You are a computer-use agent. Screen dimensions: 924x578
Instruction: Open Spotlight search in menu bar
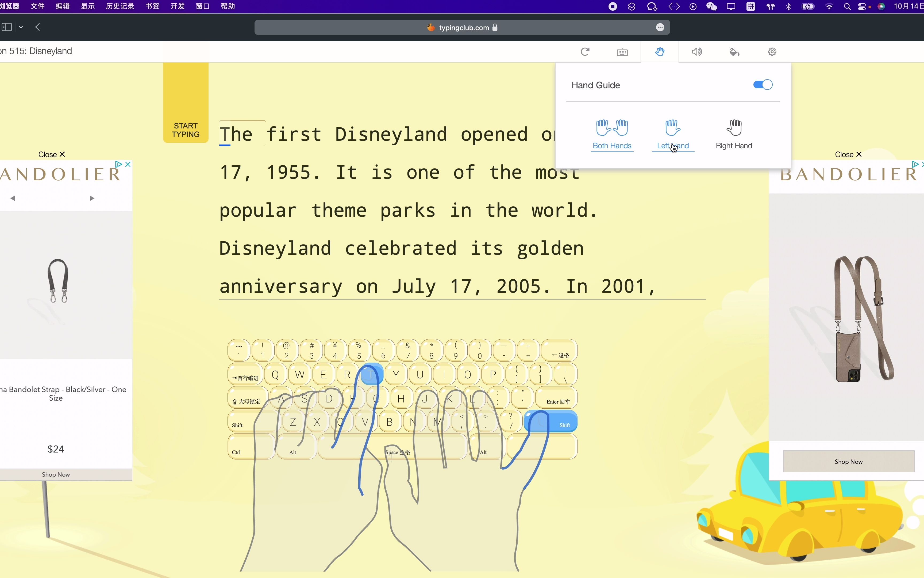coord(847,6)
